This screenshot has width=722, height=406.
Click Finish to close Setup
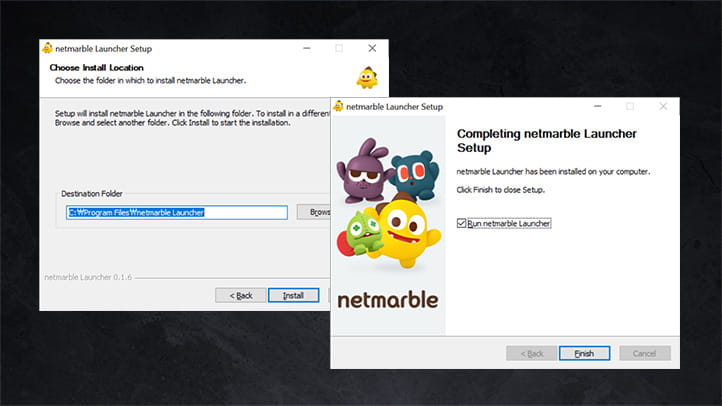pos(584,353)
